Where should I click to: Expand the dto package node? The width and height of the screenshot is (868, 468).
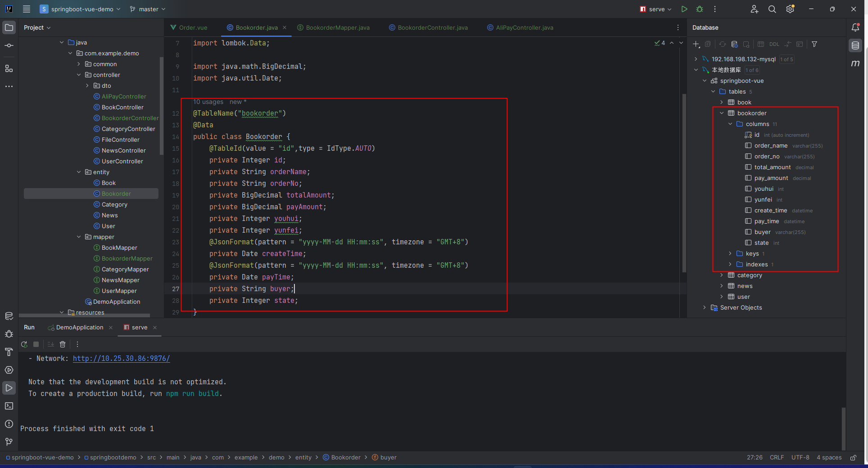[x=87, y=86]
